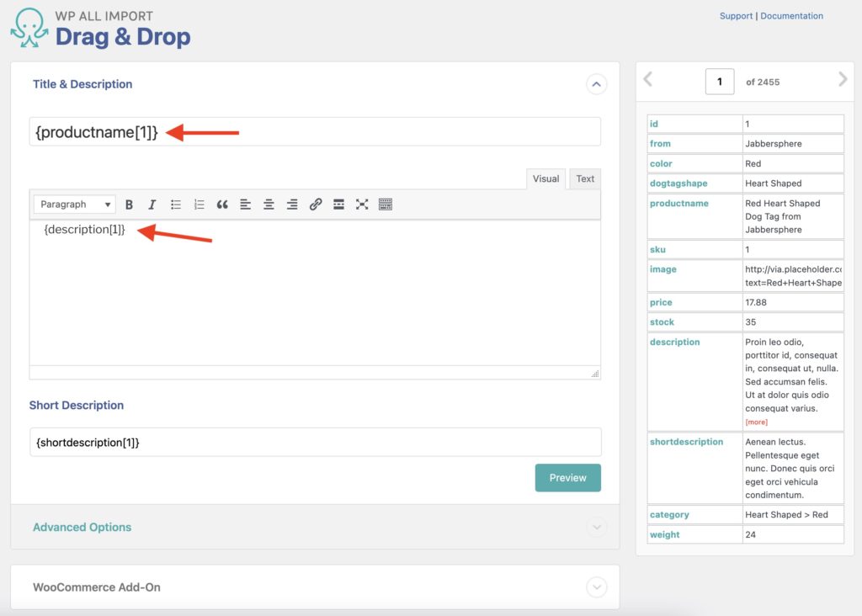Expand the description field's more link
Viewport: 862px width, 616px height.
coord(756,422)
